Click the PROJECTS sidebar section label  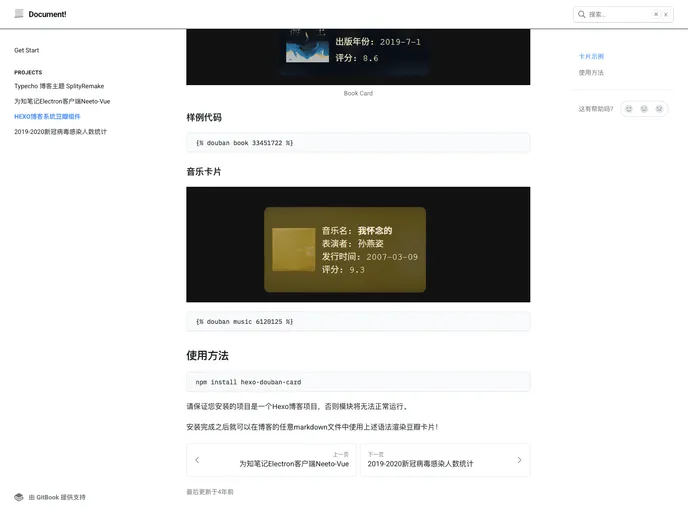[28, 72]
